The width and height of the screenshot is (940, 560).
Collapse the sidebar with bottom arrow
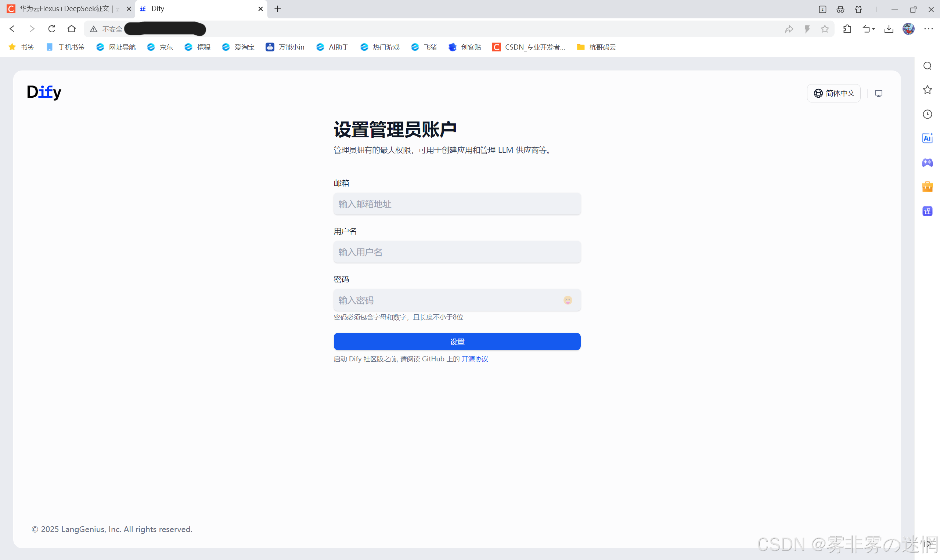[928, 544]
